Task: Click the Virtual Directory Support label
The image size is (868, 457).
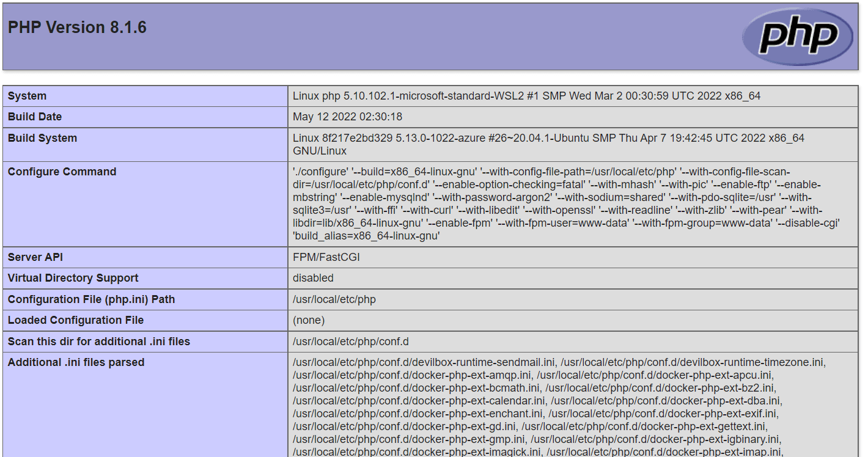Action: [73, 278]
